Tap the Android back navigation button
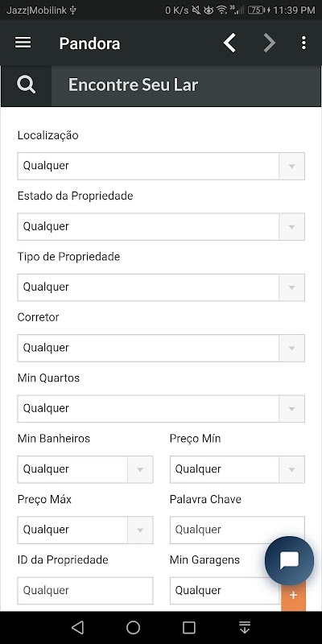Viewport: 322px width, 644px height. 77,627
